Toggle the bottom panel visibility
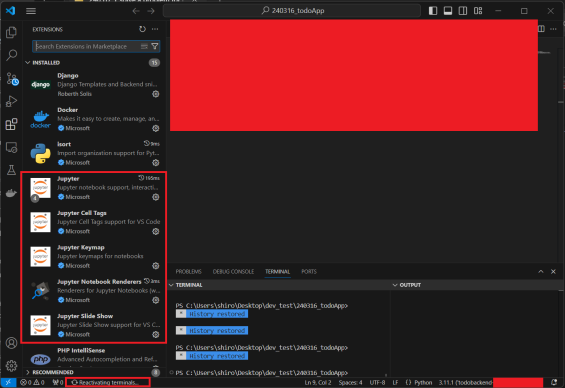This screenshot has width=565, height=388. [448, 11]
